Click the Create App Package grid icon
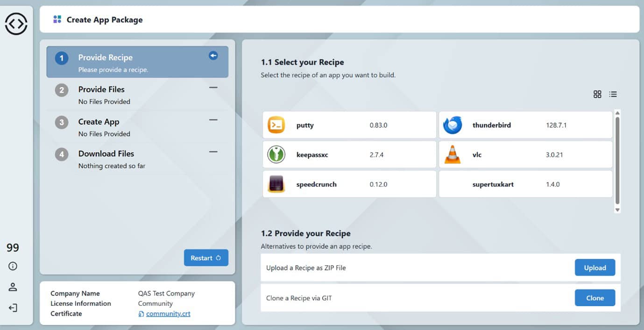Viewport: 644px width, 330px height. pyautogui.click(x=57, y=20)
